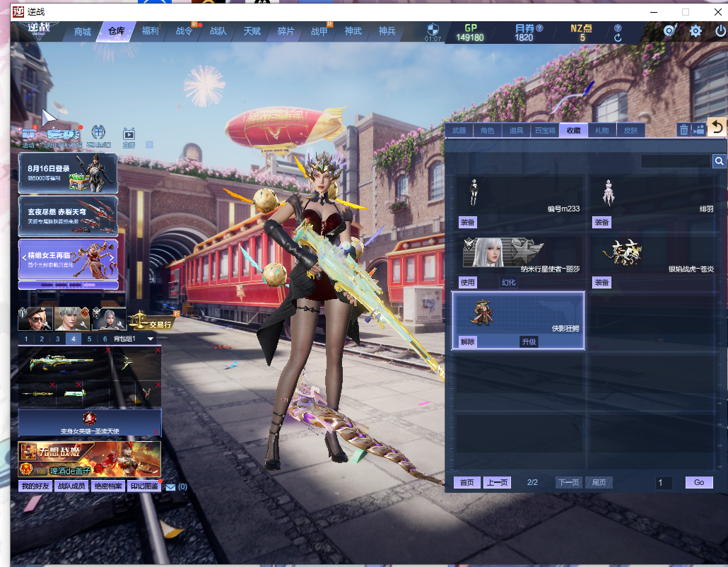This screenshot has height=567, width=728.
Task: Switch to 皮肤 skins inventory tab
Action: pos(630,131)
